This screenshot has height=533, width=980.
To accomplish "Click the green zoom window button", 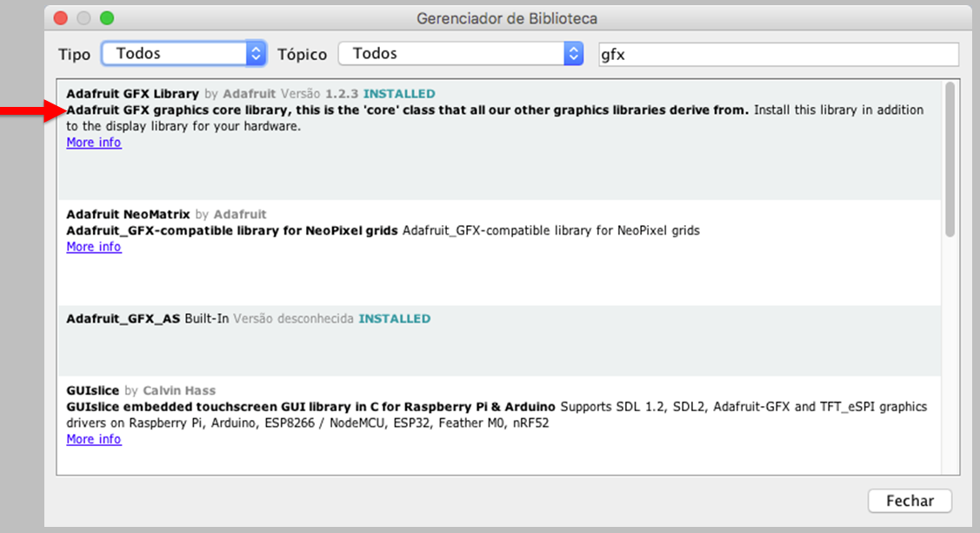I will [107, 18].
